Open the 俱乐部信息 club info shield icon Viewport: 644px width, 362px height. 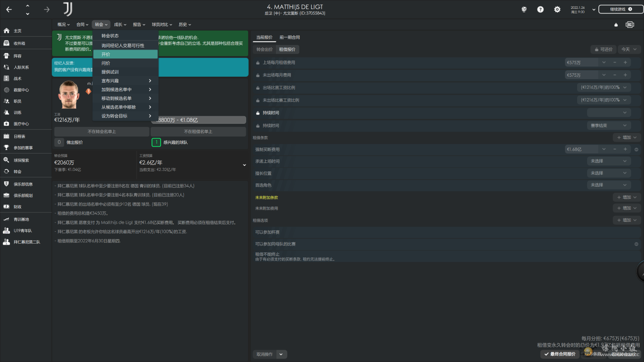click(x=6, y=184)
